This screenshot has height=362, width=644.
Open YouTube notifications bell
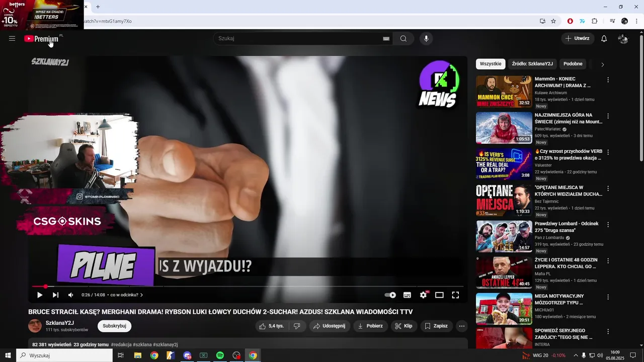(604, 39)
